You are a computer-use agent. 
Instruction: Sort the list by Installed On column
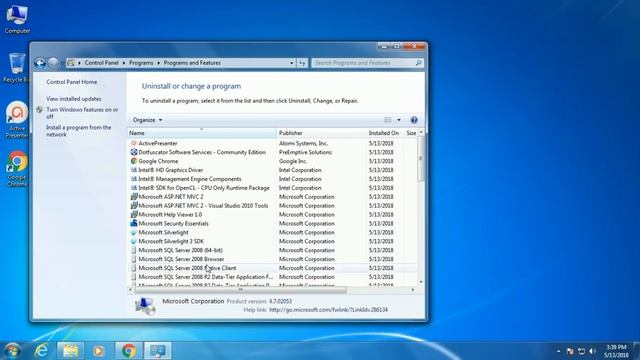(384, 133)
